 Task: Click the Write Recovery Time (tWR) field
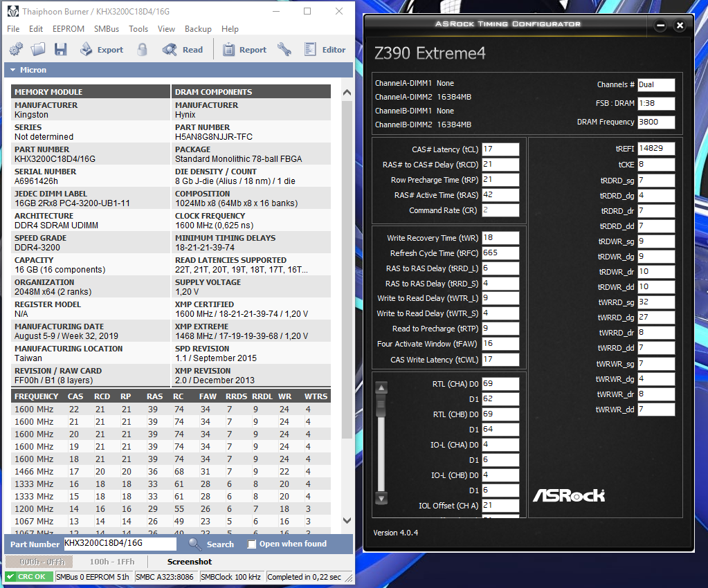tap(501, 238)
